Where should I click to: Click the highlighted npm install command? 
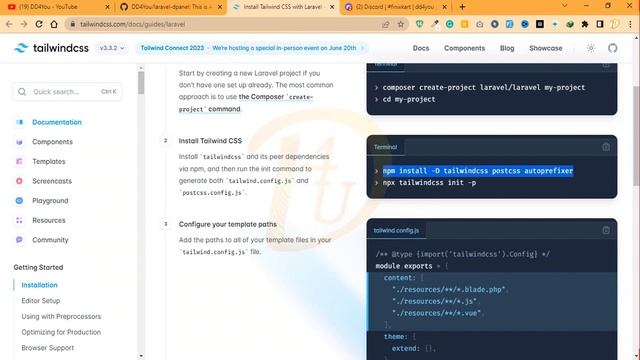click(478, 171)
